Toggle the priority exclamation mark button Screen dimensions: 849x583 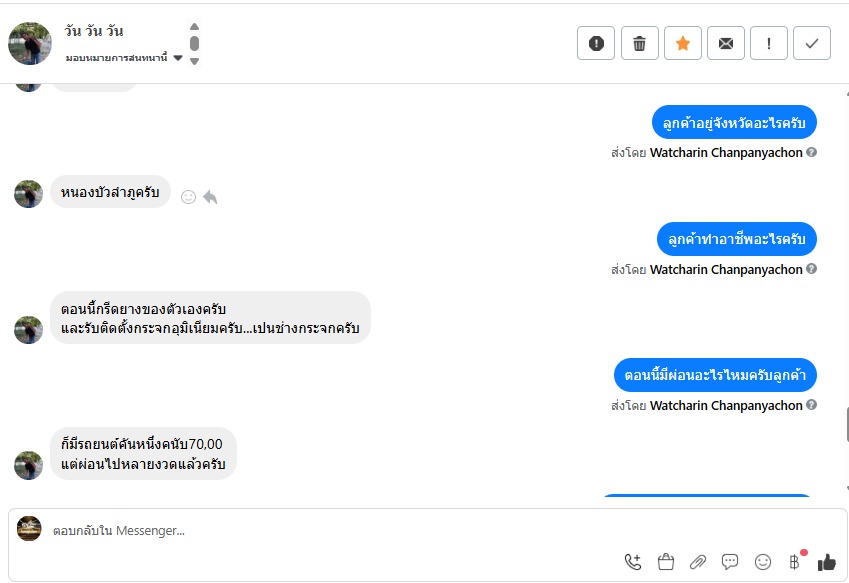pos(769,43)
